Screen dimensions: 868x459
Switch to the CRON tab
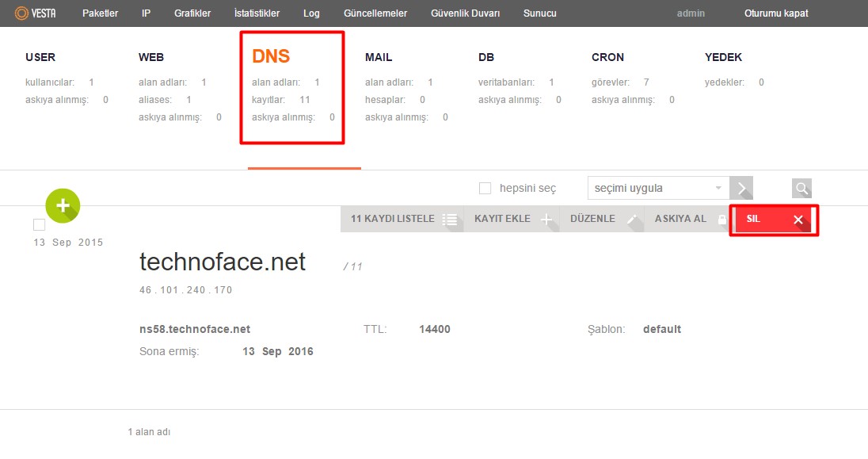[607, 57]
